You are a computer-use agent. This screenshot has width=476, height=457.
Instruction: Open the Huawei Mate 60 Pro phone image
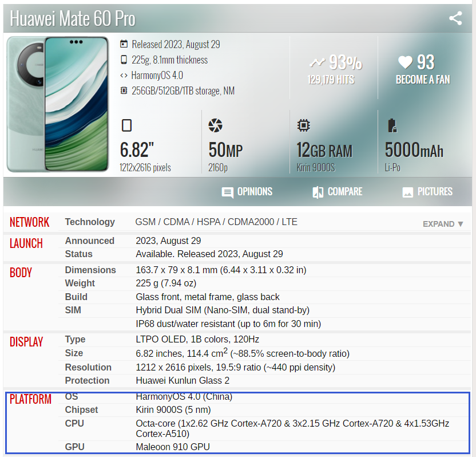pyautogui.click(x=58, y=104)
